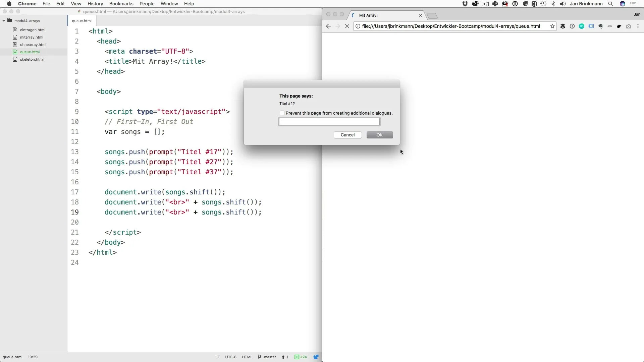Open the View menu
This screenshot has height=362, width=644.
[x=76, y=4]
